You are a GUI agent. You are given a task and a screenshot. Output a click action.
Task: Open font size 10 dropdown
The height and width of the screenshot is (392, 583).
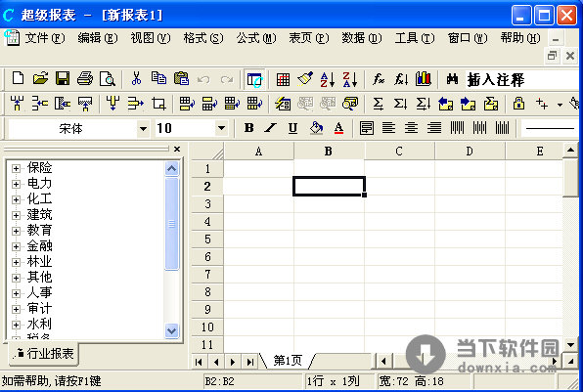(x=221, y=129)
